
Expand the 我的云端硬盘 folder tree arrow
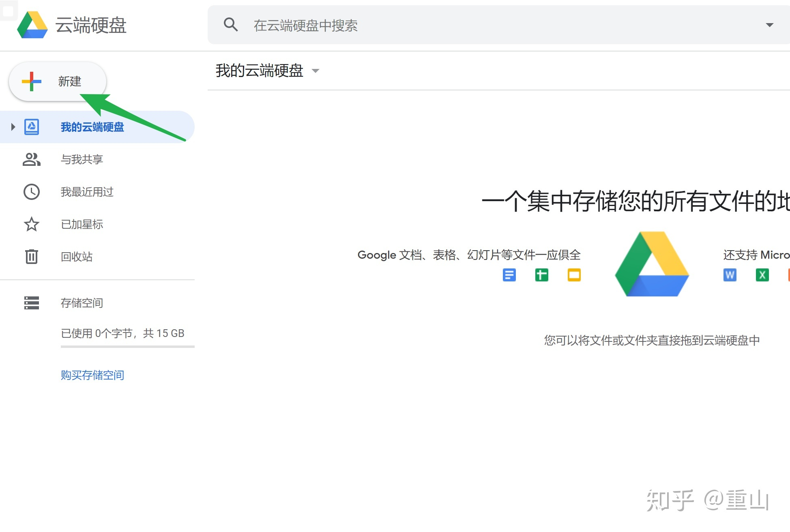click(13, 127)
